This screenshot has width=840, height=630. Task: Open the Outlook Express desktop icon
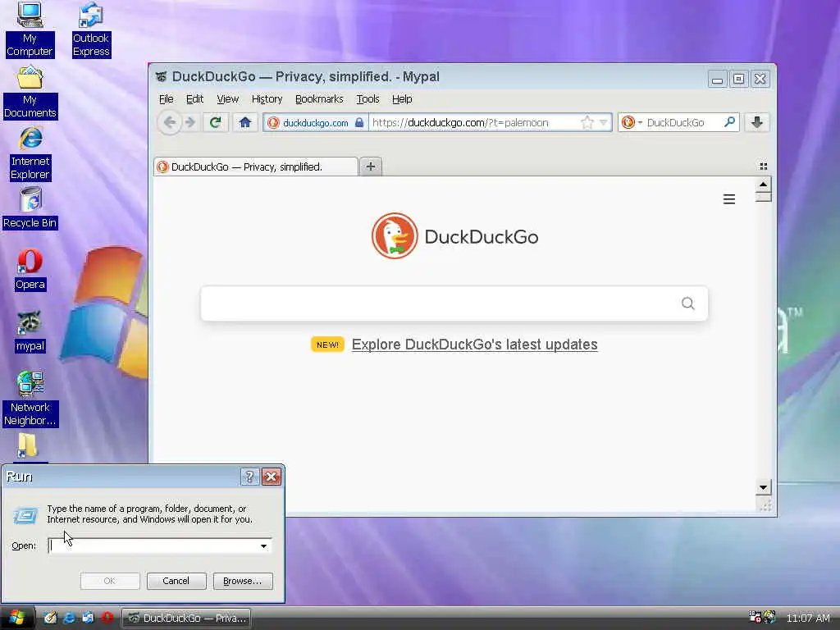point(91,30)
